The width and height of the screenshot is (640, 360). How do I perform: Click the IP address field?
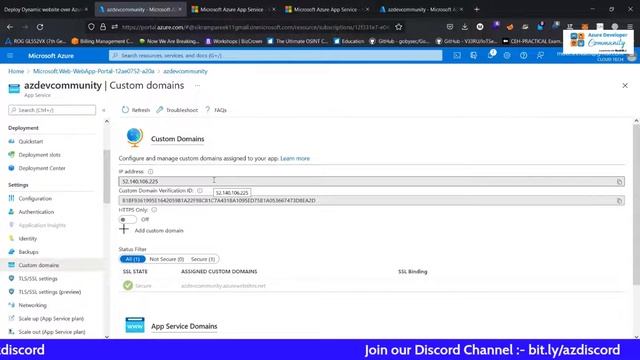pos(371,181)
